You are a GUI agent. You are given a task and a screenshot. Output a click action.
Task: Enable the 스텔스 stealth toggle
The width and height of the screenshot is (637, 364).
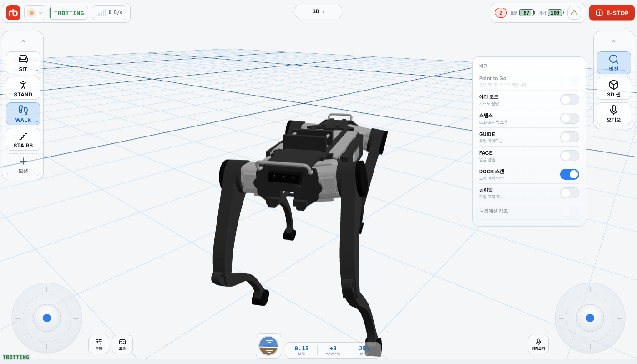point(570,118)
